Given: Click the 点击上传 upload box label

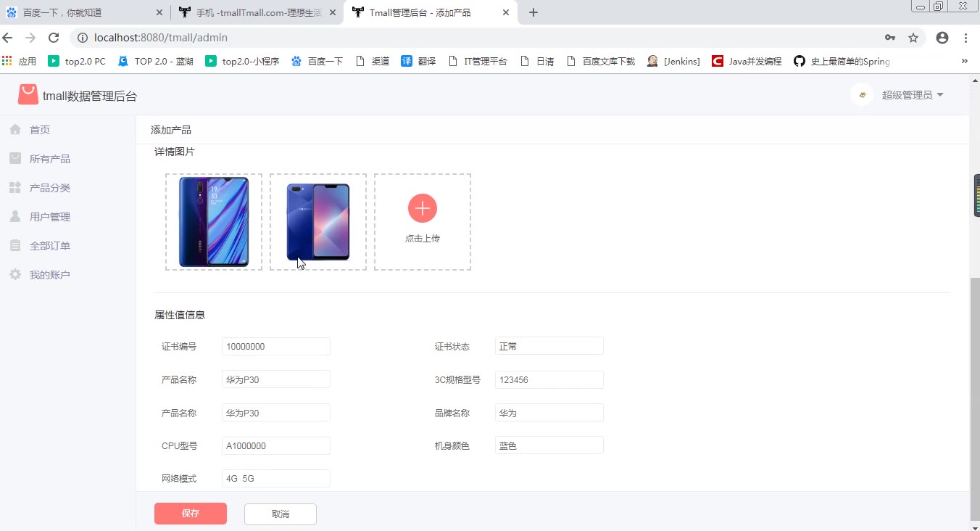Looking at the screenshot, I should click(x=423, y=239).
